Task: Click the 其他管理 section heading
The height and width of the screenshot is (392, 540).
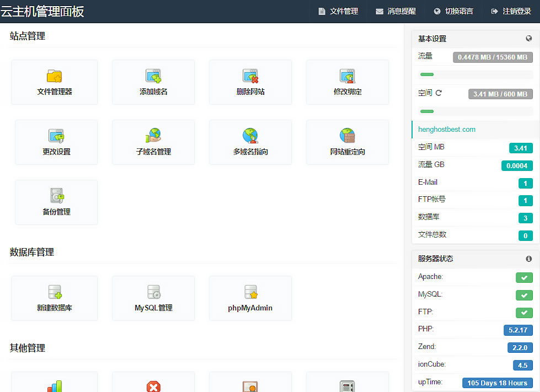Action: [x=27, y=347]
